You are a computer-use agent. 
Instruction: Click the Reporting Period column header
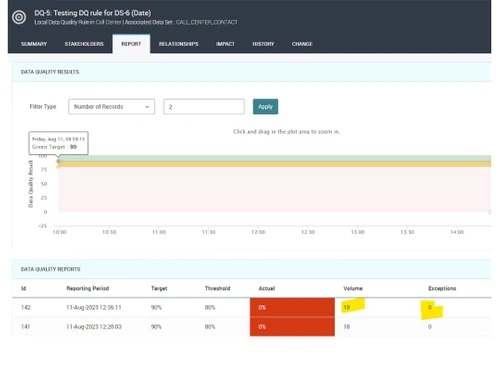click(88, 288)
